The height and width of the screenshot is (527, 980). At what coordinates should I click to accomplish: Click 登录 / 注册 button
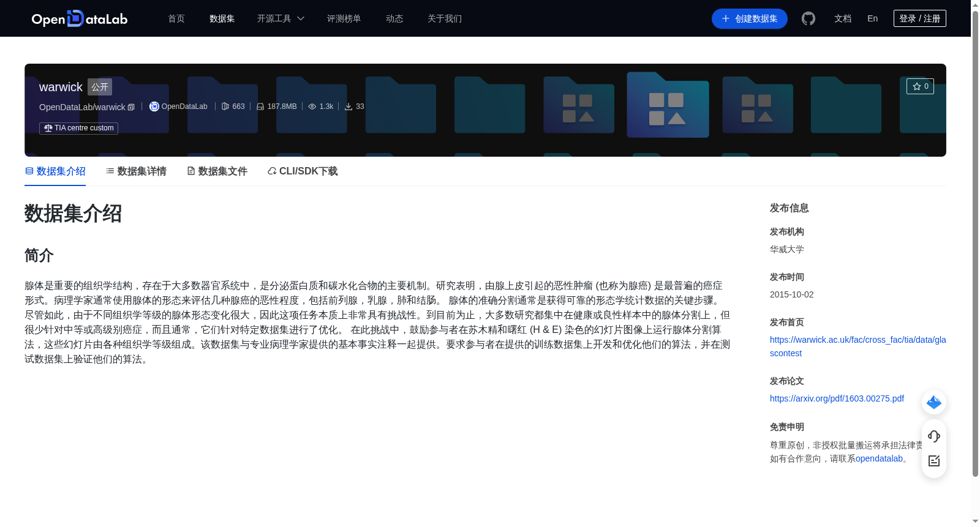(920, 18)
